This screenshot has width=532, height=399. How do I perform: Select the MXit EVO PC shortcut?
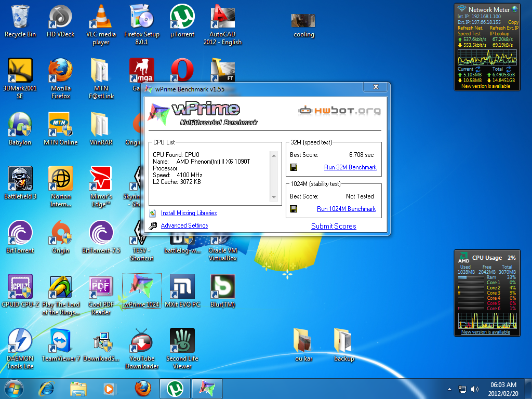pos(182,291)
